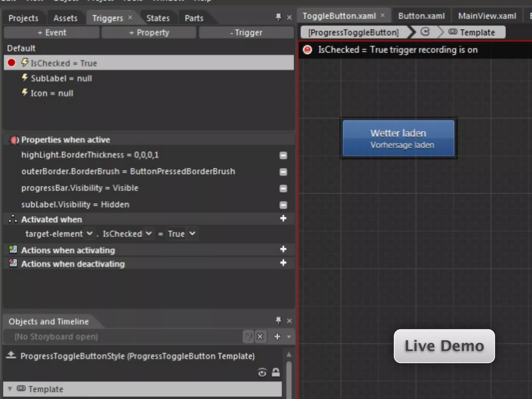The image size is (532, 399).
Task: Collapse the Template tree node
Action: (x=10, y=389)
